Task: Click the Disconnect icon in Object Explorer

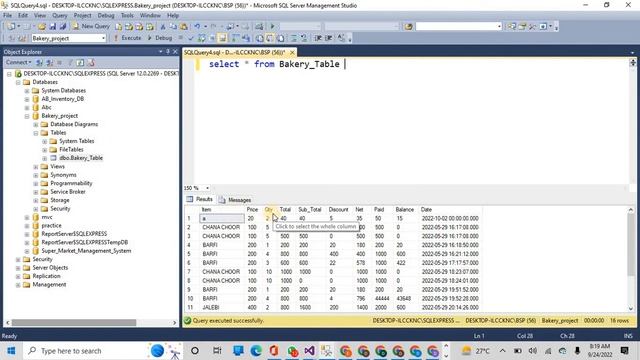Action: [50, 62]
